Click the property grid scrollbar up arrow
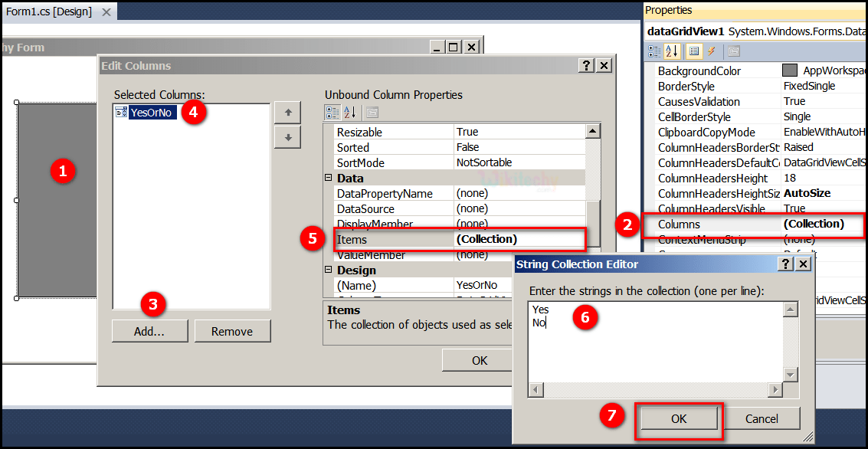Image resolution: width=868 pixels, height=449 pixels. click(x=592, y=129)
